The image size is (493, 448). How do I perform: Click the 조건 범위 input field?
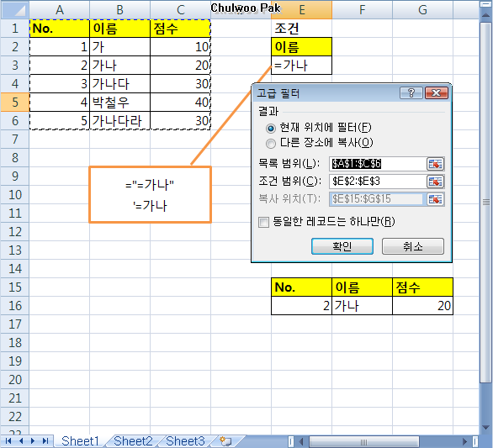(x=378, y=182)
